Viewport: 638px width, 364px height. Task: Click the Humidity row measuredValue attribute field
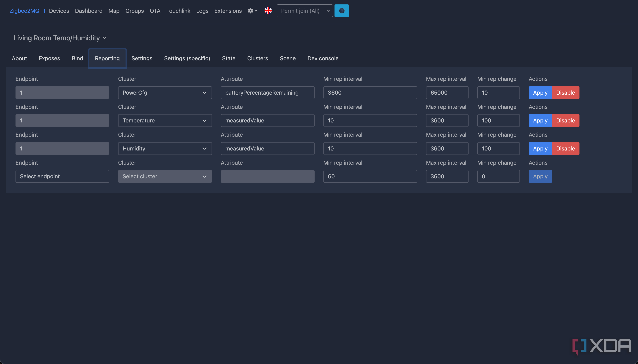tap(267, 148)
